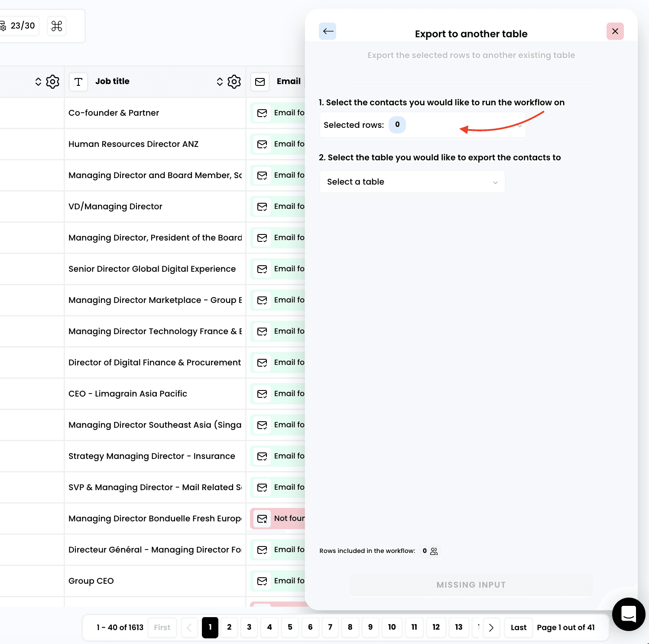Go to page 13
Screen dimensions: 649x644
(459, 628)
